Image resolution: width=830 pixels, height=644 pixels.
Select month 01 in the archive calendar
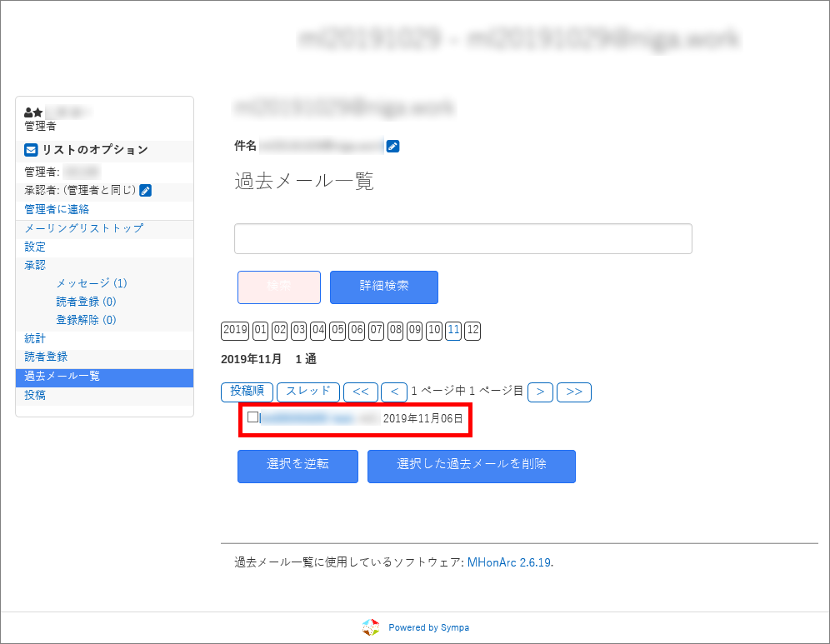pos(261,331)
